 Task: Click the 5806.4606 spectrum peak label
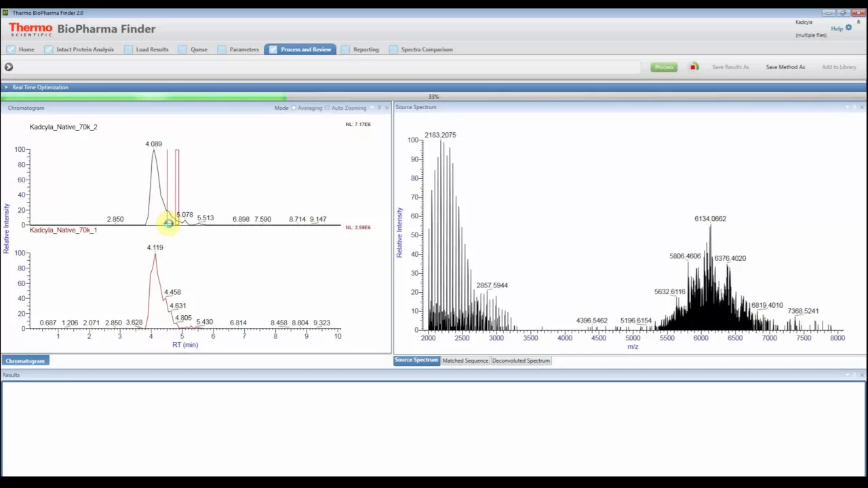(x=685, y=256)
